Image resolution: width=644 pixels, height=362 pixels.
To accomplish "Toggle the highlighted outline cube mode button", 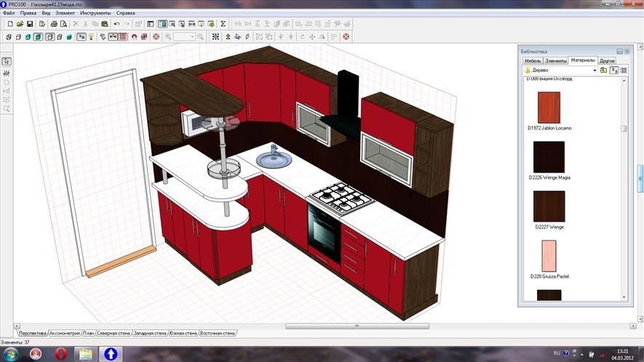I will pos(49,37).
